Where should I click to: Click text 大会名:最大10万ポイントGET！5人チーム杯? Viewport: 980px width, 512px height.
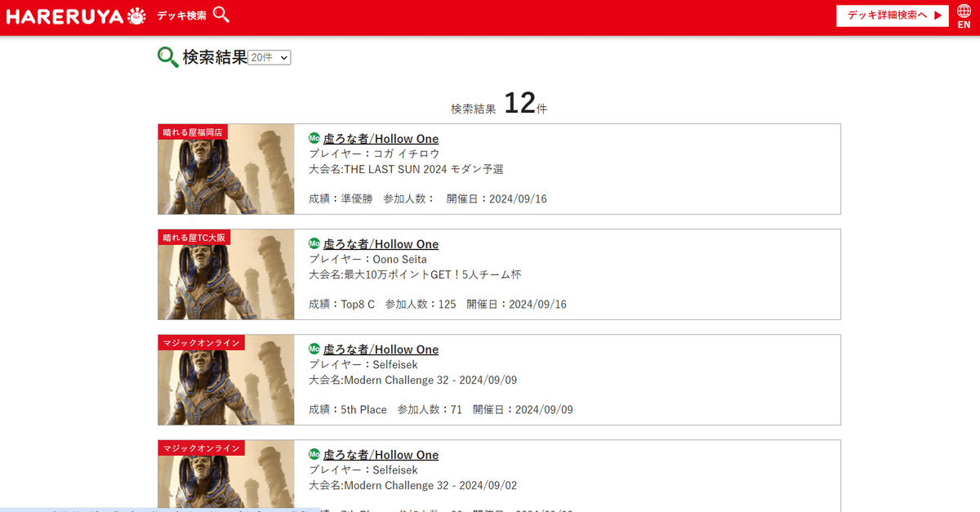(x=415, y=275)
